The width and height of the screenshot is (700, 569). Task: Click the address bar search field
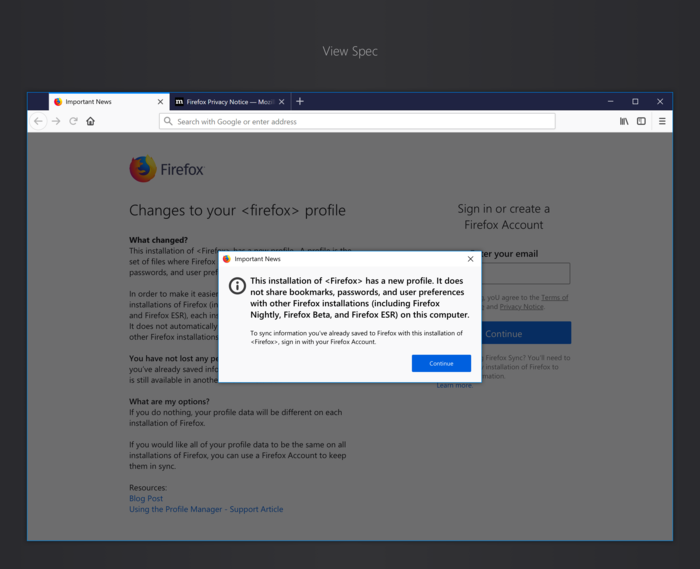[x=357, y=121]
